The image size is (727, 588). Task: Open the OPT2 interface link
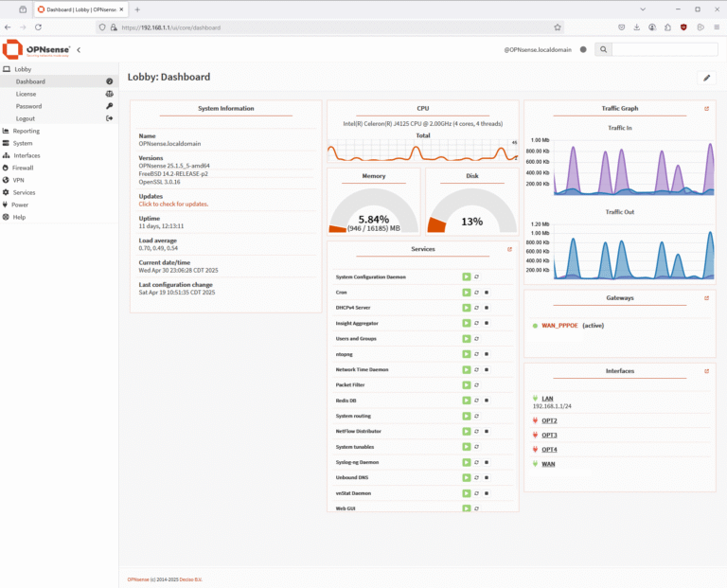pos(549,420)
